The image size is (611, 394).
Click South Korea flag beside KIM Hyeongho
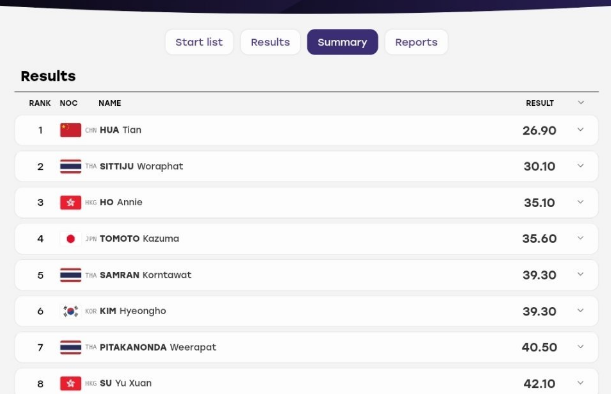click(71, 311)
